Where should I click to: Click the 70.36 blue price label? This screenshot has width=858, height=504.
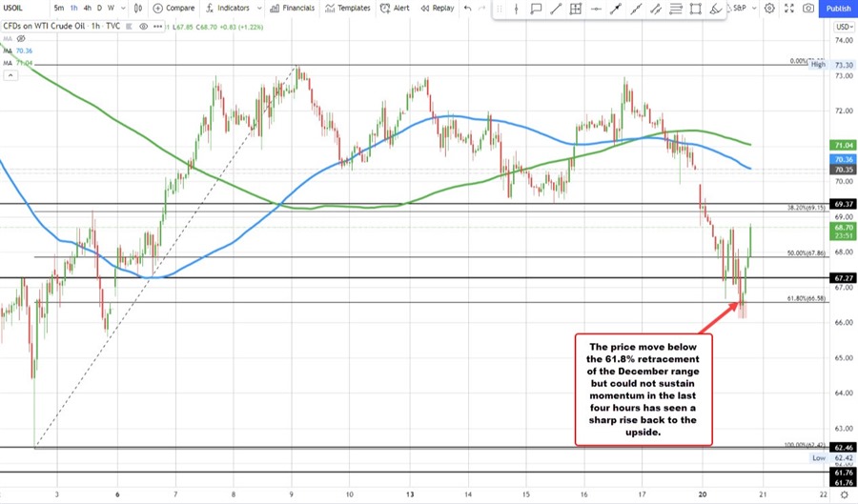tap(844, 160)
